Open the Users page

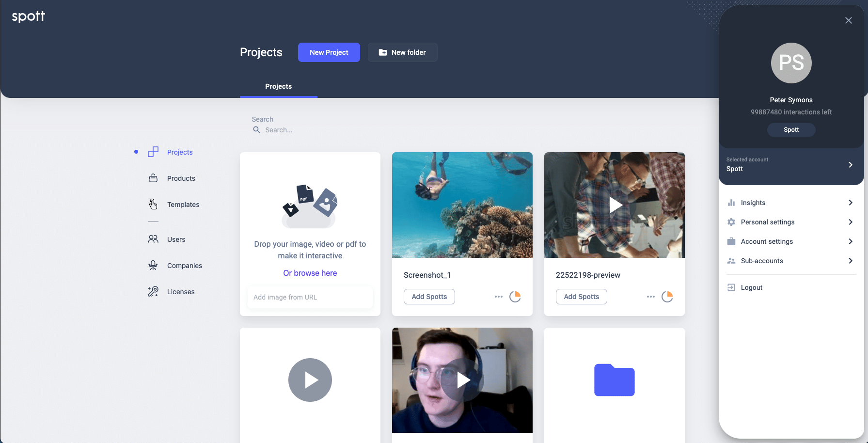pyautogui.click(x=176, y=239)
